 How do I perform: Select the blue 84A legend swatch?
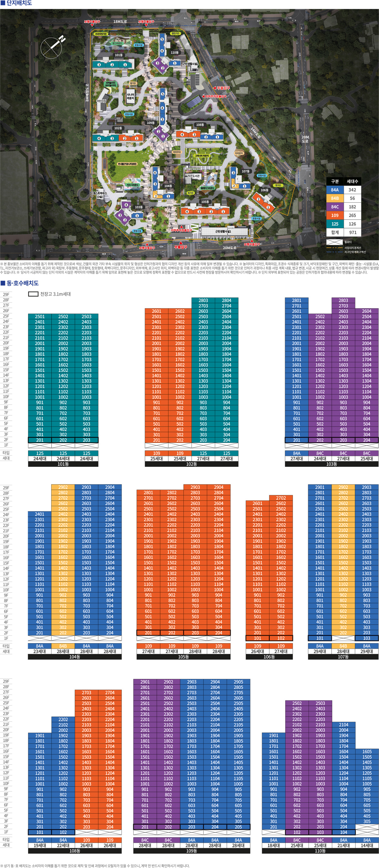[335, 190]
